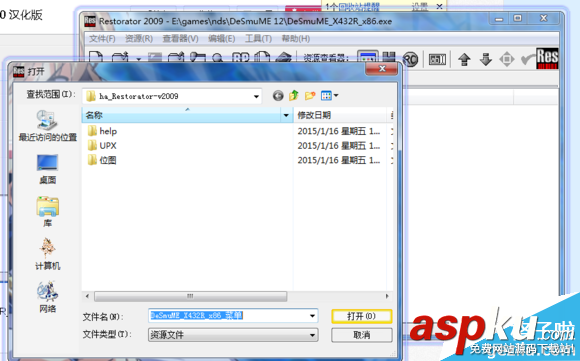Viewport: 580px width, 361px height.
Task: Open the view menu dropdown icon
Action: pyautogui.click(x=330, y=96)
